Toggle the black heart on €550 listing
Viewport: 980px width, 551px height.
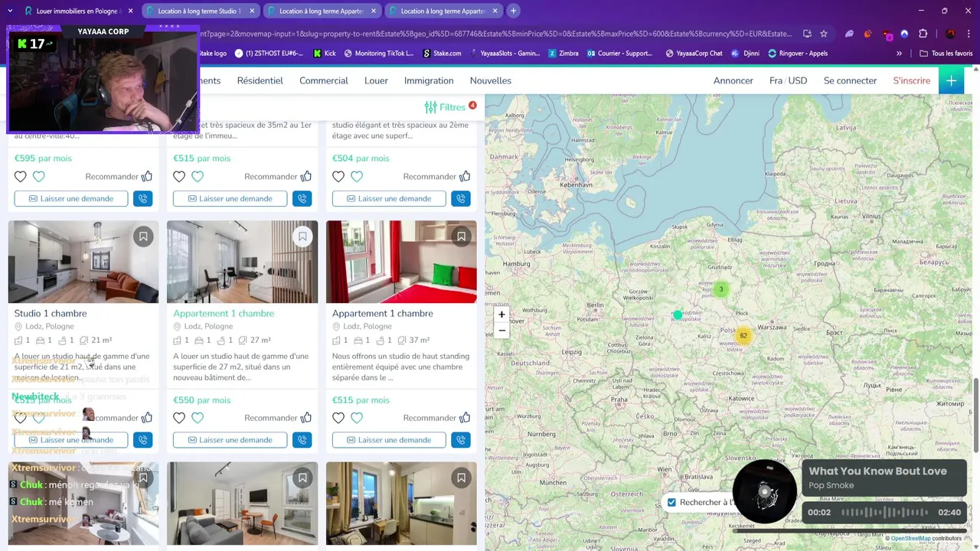[179, 418]
